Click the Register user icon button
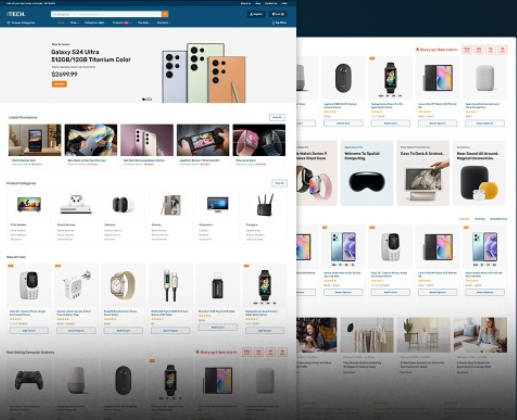Image resolution: width=517 pixels, height=420 pixels. pos(256,14)
